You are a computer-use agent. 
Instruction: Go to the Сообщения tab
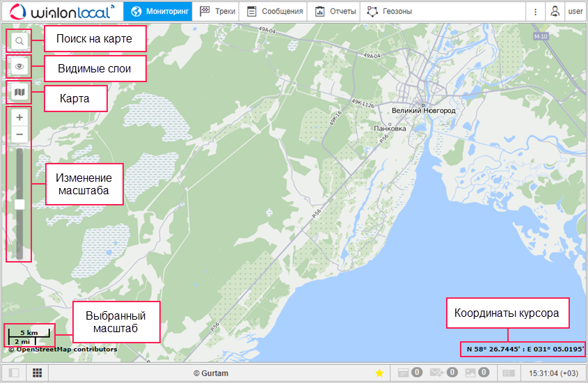coord(275,11)
